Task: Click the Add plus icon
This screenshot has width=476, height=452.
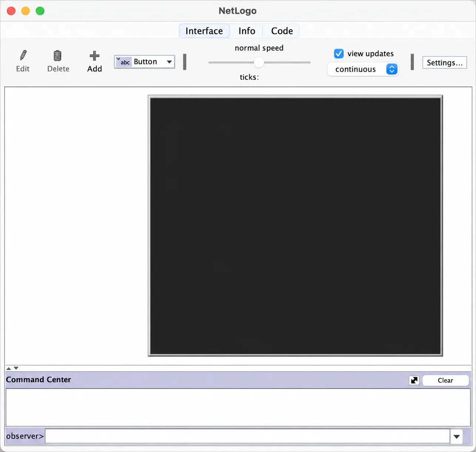Action: pyautogui.click(x=94, y=56)
